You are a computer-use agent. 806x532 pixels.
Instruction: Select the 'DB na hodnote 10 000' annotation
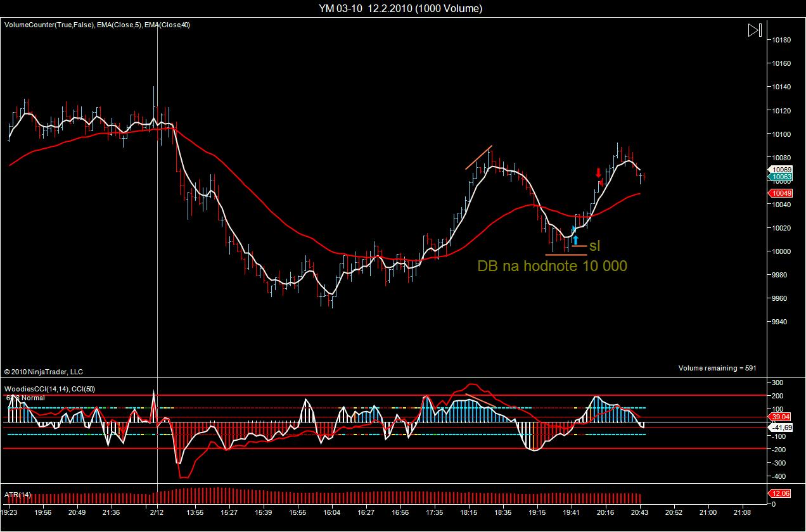point(552,266)
